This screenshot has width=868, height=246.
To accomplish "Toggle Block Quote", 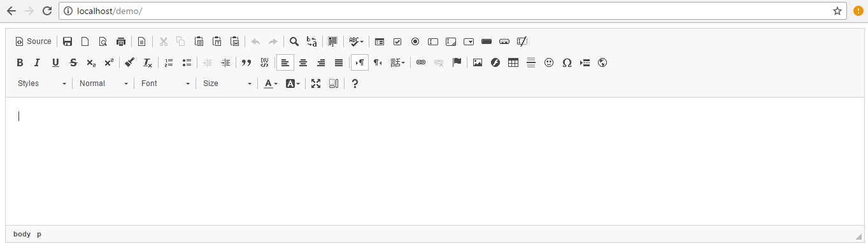I will pos(246,62).
